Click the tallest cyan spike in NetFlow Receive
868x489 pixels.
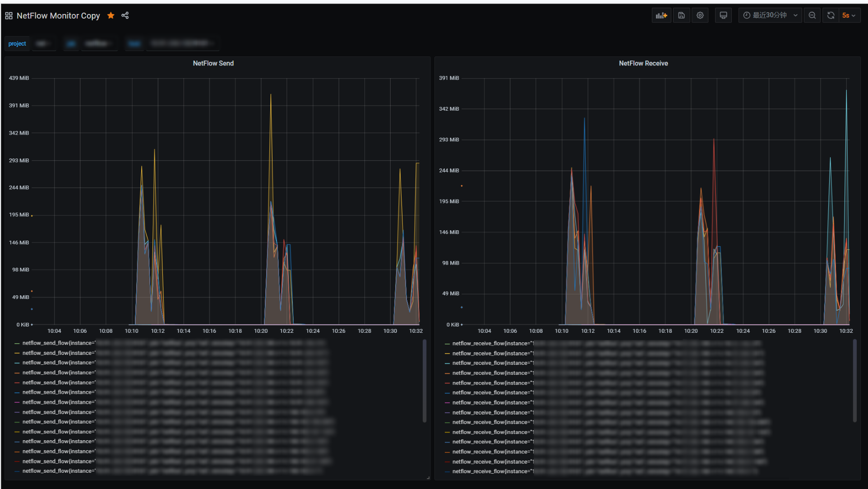click(846, 91)
